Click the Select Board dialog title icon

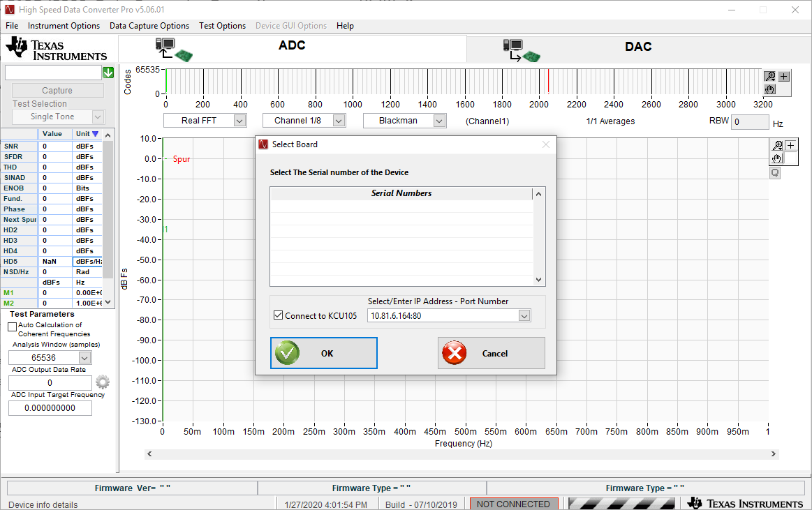(x=263, y=144)
